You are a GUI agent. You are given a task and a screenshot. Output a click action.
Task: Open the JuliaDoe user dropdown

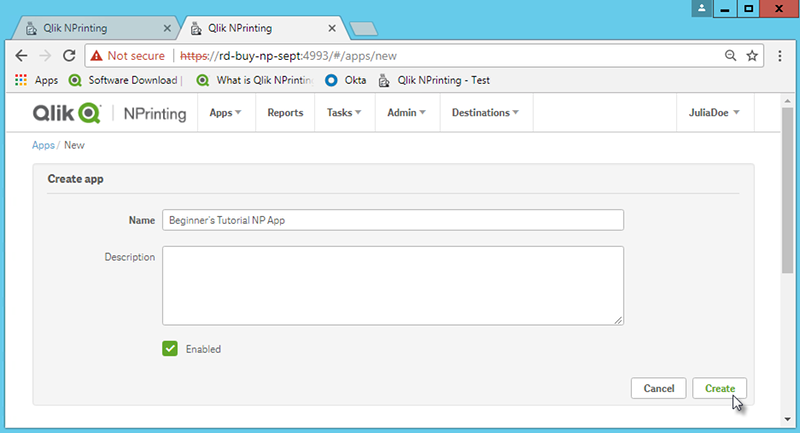(x=714, y=113)
